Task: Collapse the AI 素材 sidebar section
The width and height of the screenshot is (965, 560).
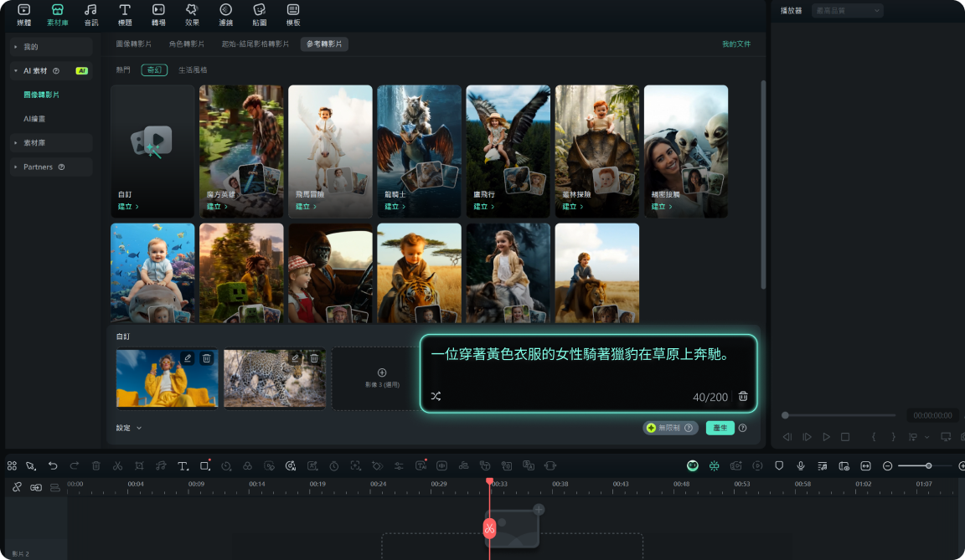Action: tap(51, 70)
